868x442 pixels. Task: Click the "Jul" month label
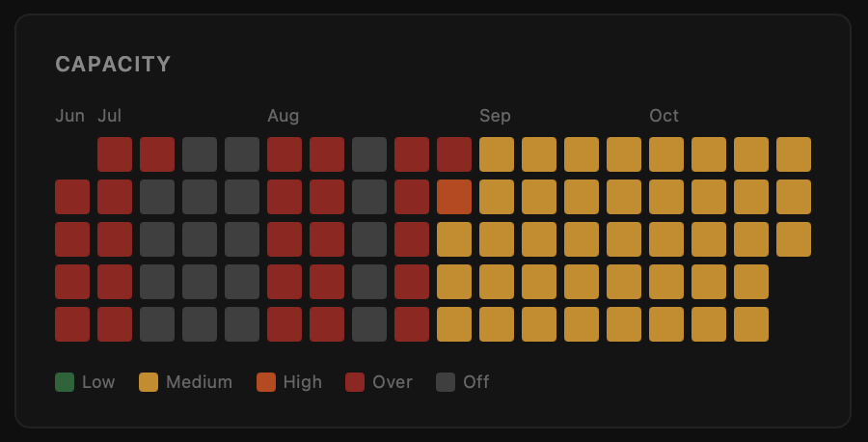110,116
